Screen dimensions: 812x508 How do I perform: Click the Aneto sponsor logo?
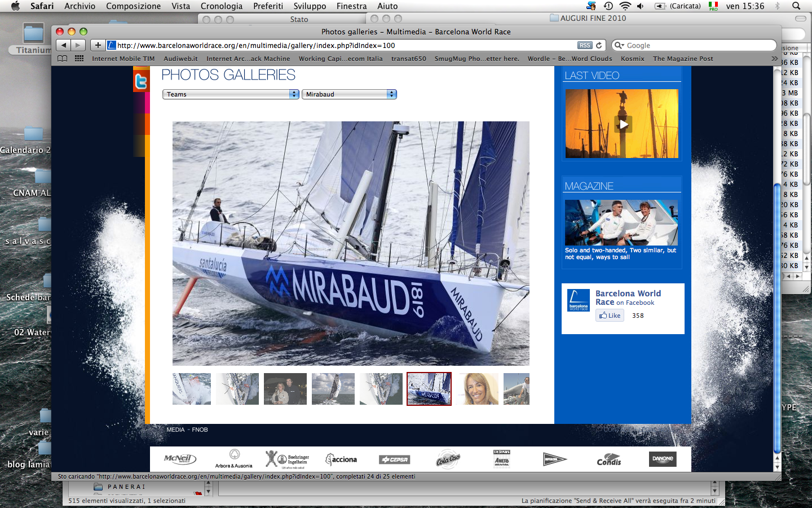tap(502, 458)
